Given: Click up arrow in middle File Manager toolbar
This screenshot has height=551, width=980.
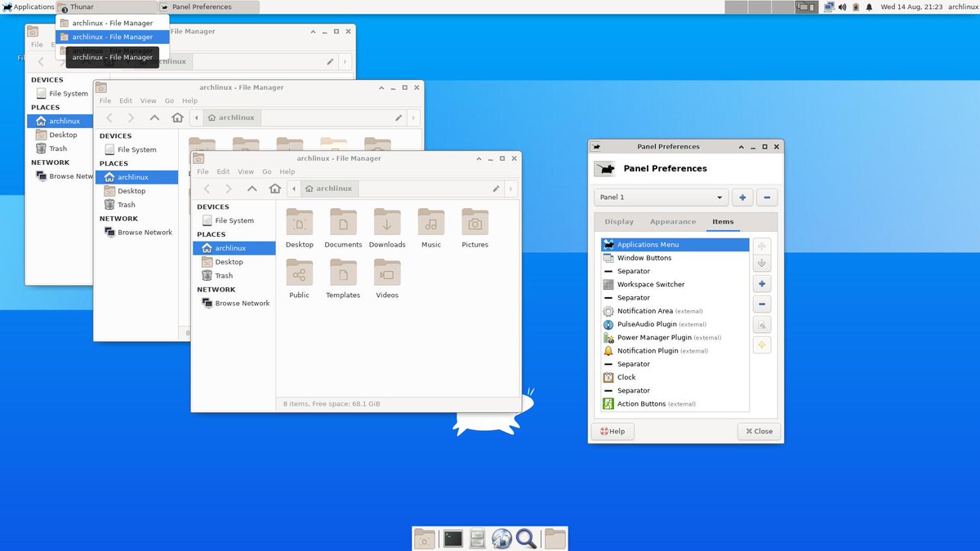Looking at the screenshot, I should 154,118.
